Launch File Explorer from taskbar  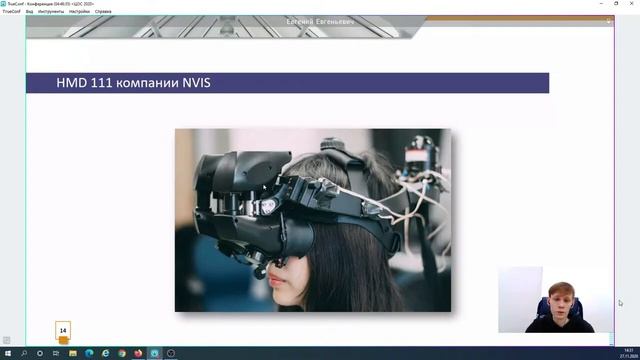(x=73, y=353)
